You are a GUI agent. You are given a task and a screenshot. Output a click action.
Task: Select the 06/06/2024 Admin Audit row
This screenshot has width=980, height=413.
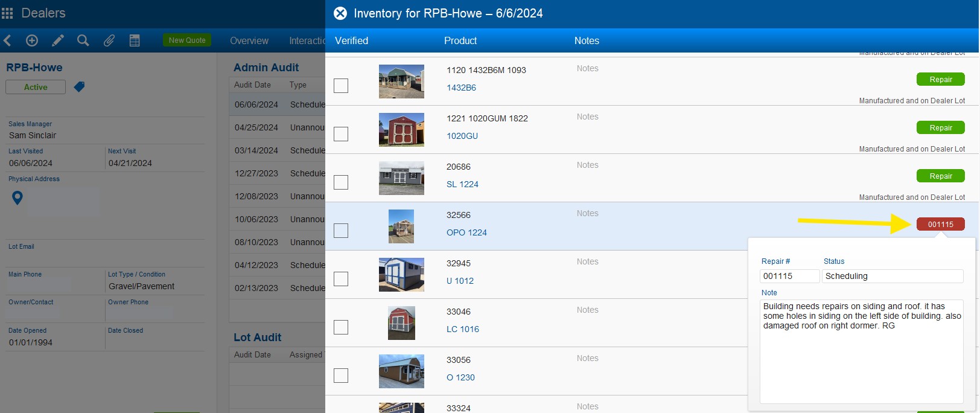click(x=277, y=104)
